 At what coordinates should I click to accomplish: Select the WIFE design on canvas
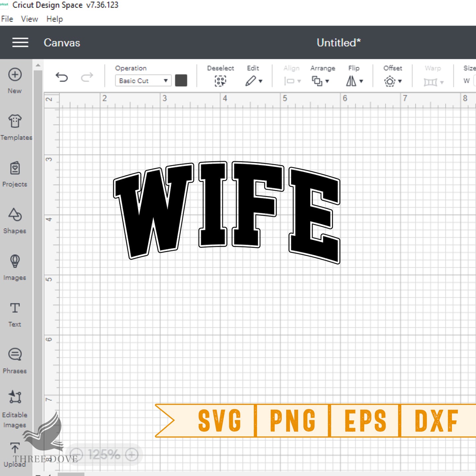coord(227,212)
